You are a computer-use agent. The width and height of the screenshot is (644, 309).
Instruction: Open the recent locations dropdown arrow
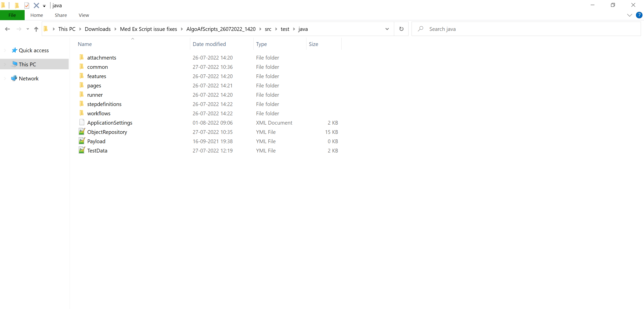[28, 29]
